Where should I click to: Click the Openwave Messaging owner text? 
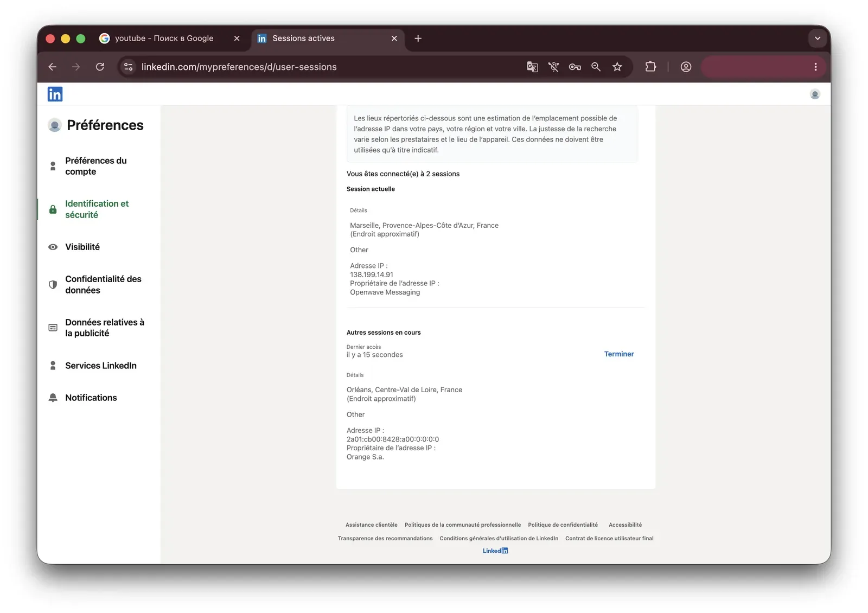coord(385,292)
